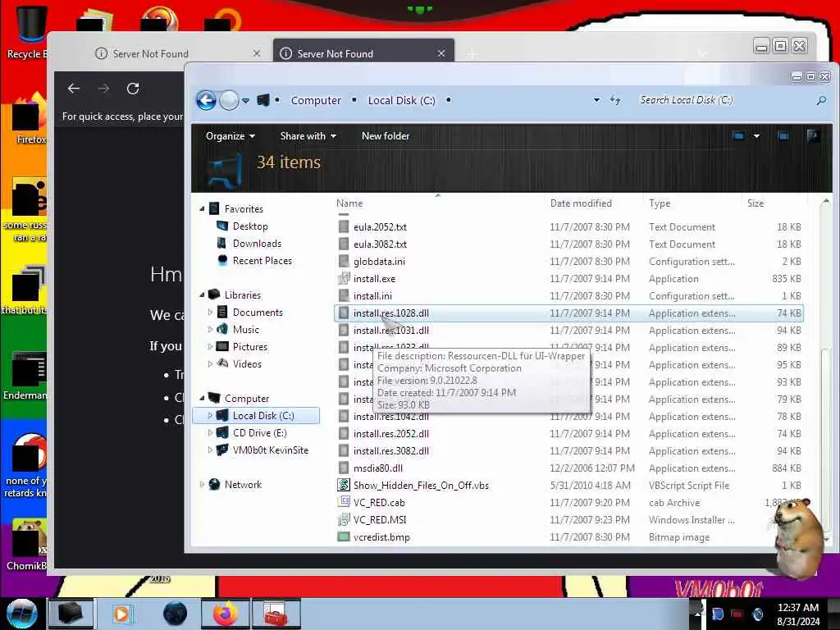Click the vcredist.bmp image icon

click(344, 536)
